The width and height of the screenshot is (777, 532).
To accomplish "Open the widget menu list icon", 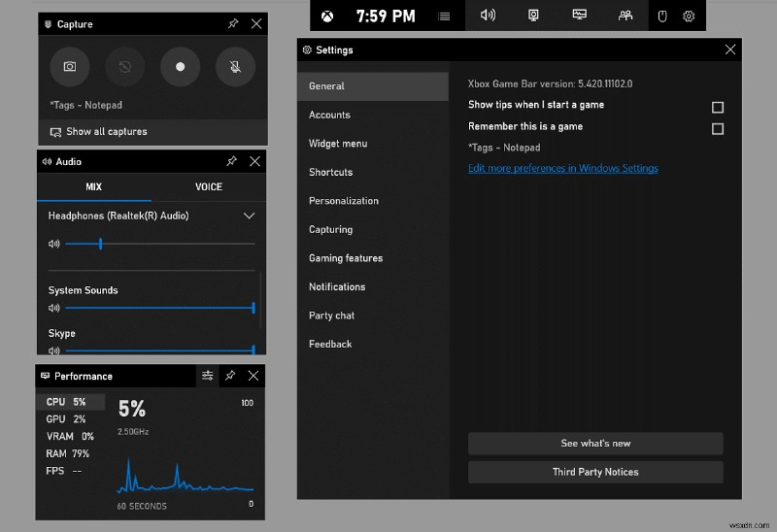I will (x=444, y=17).
